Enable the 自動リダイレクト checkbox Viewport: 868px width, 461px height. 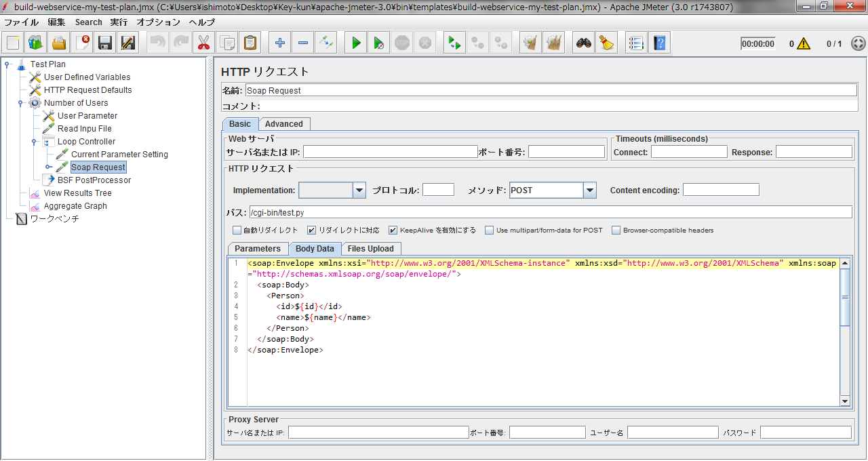pos(237,230)
